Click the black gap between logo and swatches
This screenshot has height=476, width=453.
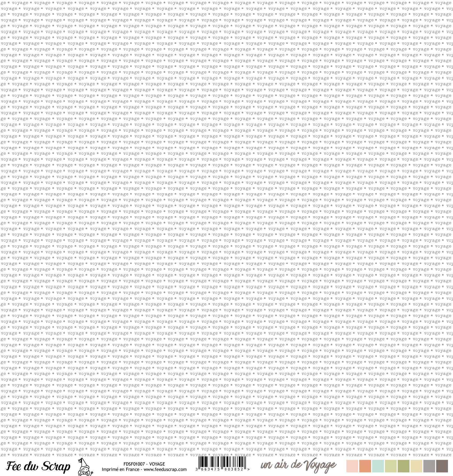pos(341,466)
